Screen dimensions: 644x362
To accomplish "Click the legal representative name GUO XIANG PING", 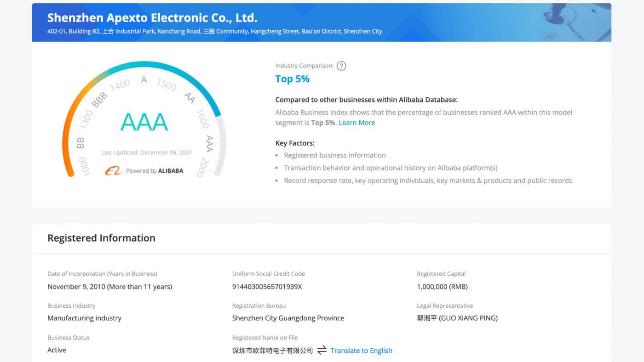I will pos(457,318).
